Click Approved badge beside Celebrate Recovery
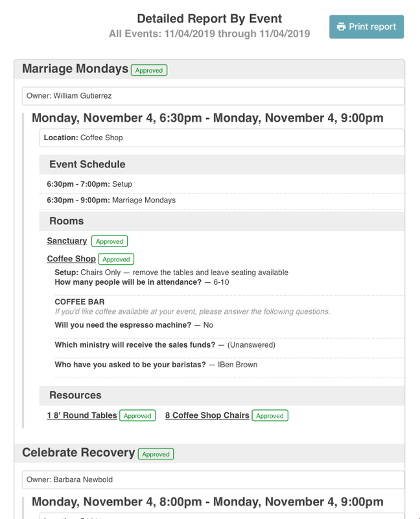Screen dimensions: 420x519 point(156,454)
